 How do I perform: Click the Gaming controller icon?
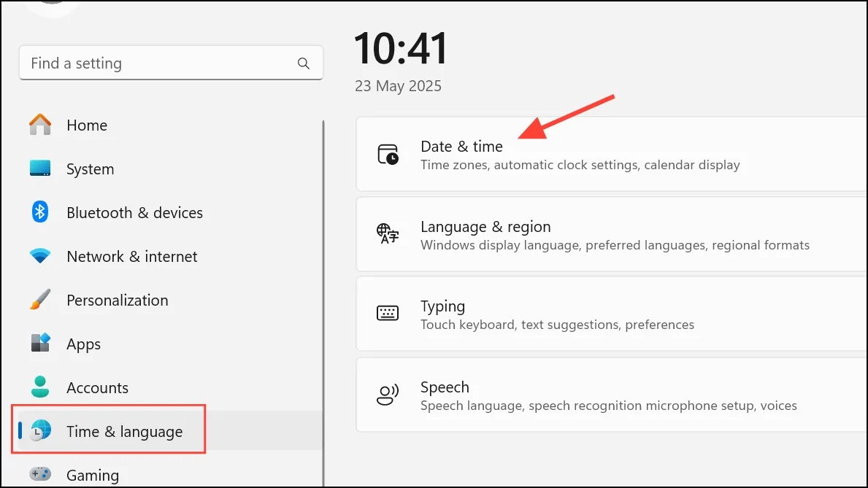tap(40, 474)
